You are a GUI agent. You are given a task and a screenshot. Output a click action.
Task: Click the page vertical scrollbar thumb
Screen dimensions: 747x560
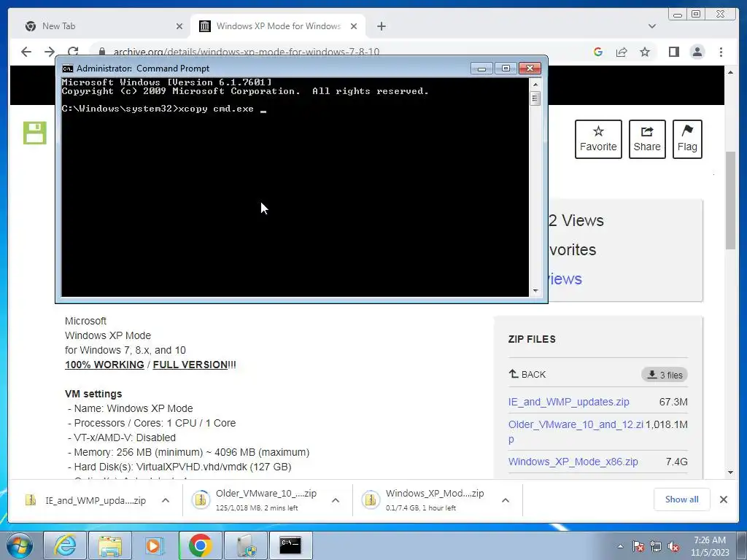[730, 200]
